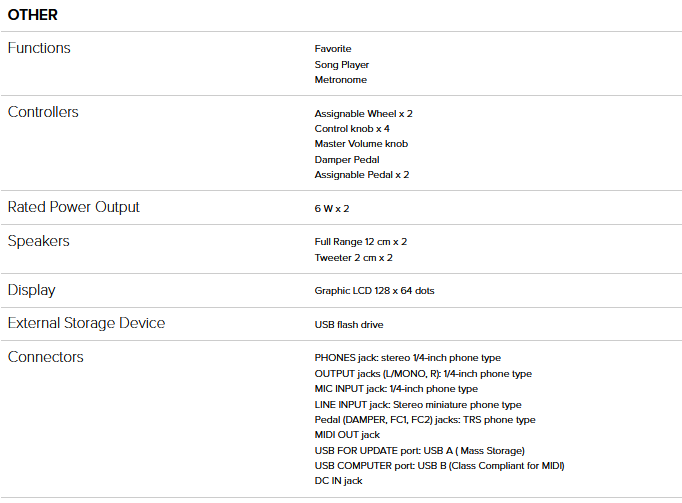Click the External Storage Device label

coord(86,323)
